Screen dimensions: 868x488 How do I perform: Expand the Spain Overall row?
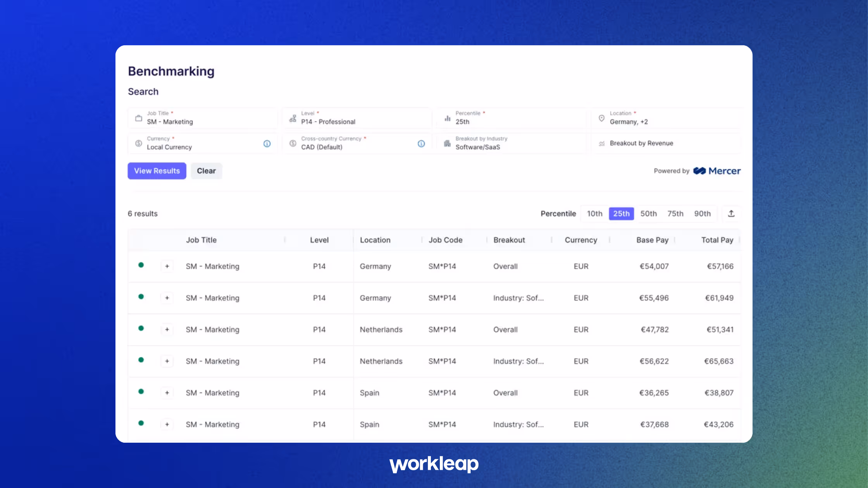[167, 393]
